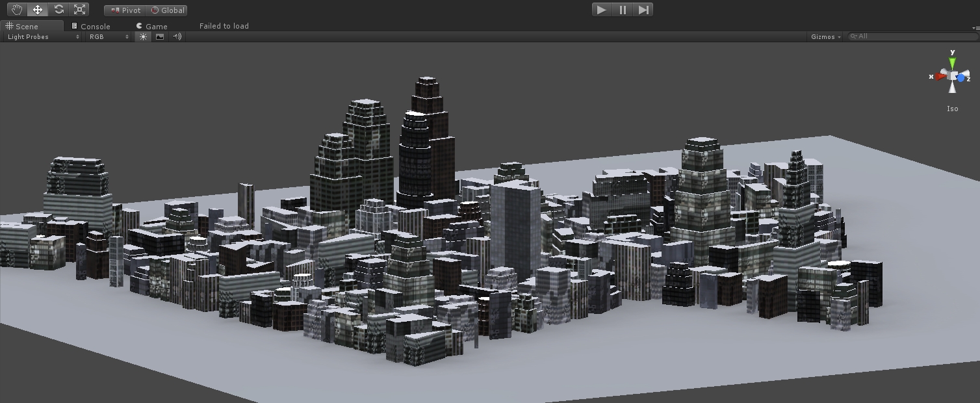Toggle scene audio speaker icon

click(x=177, y=37)
